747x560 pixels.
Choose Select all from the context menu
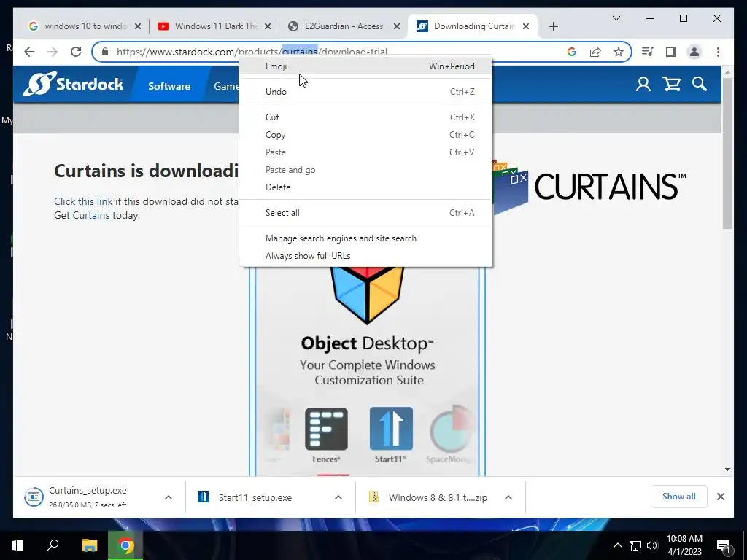[365, 213]
